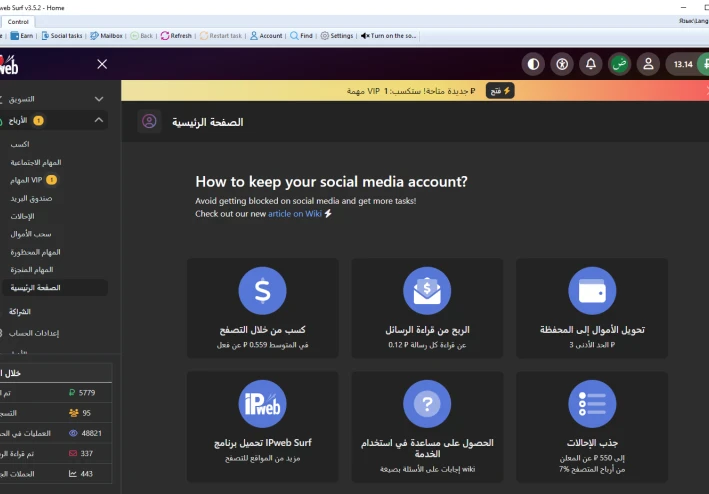Open Social tasks in the toolbar
The image size is (709, 494).
click(x=62, y=36)
